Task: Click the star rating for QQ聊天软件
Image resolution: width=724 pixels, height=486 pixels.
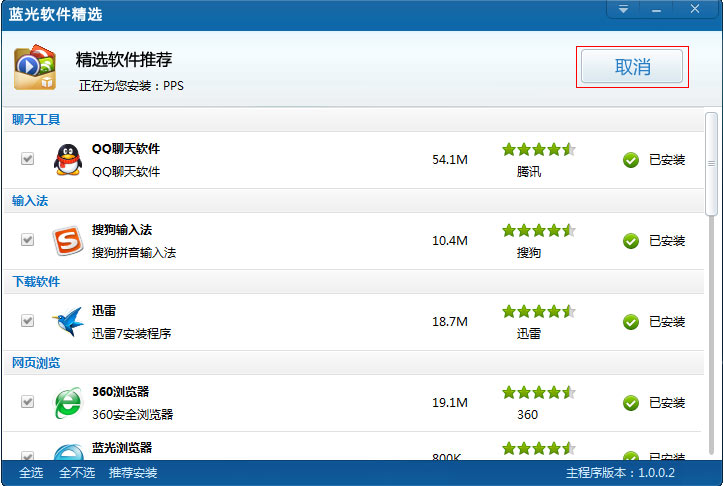Action: [539, 149]
